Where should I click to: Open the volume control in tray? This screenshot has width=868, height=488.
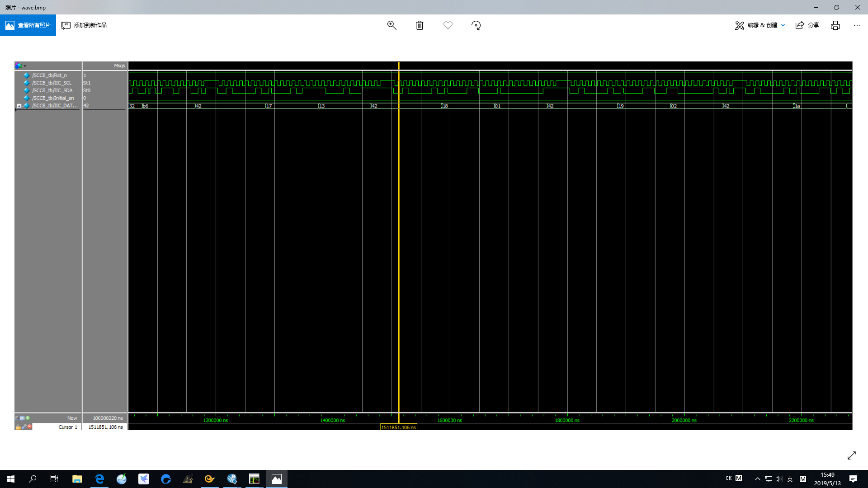pos(778,479)
